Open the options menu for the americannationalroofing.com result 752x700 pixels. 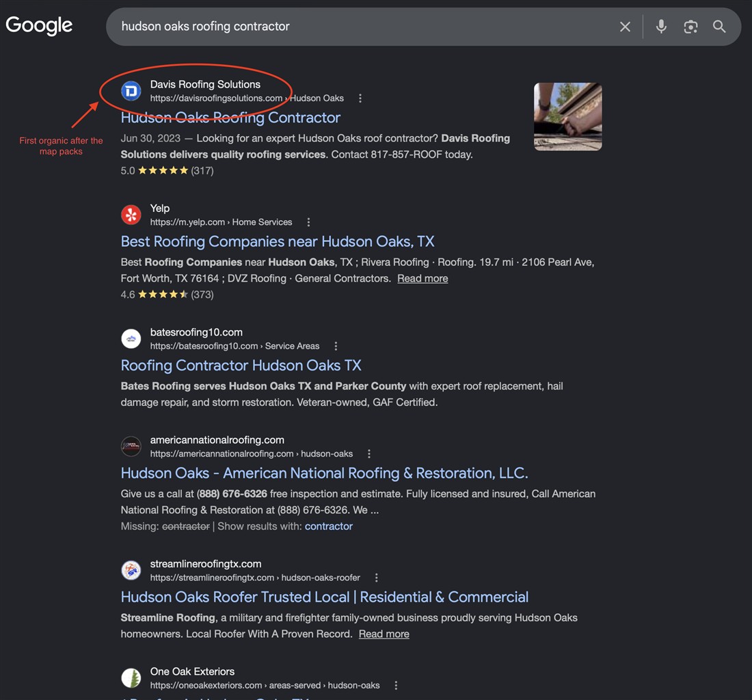(368, 453)
